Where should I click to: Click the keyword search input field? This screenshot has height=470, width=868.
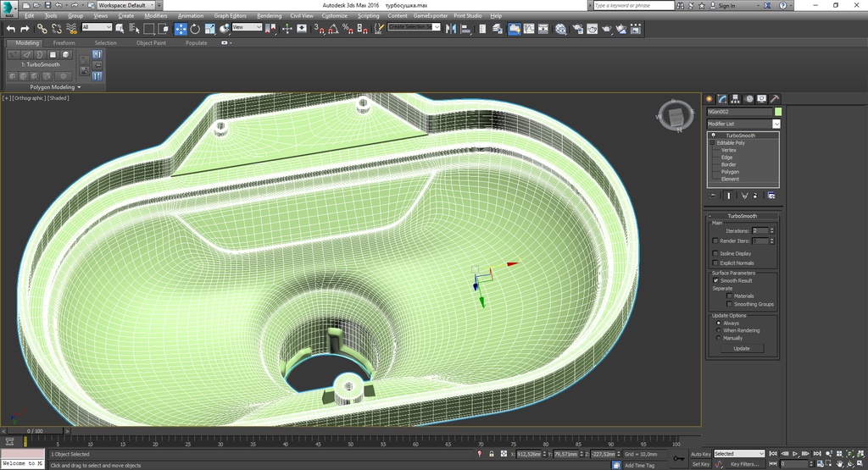pyautogui.click(x=633, y=6)
